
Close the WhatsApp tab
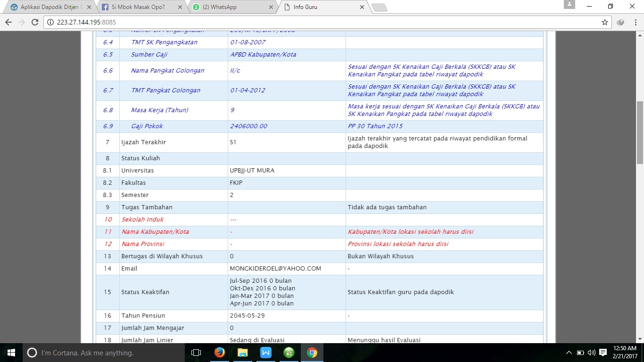point(271,8)
